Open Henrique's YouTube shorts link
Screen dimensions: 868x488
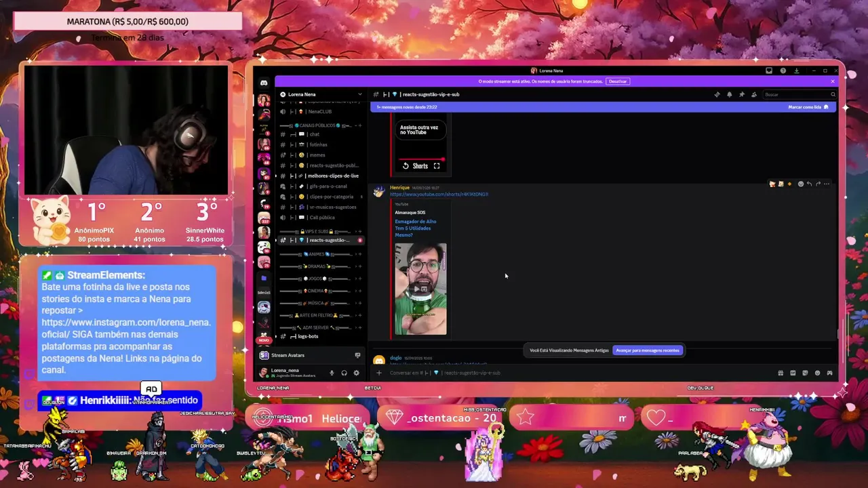(439, 195)
